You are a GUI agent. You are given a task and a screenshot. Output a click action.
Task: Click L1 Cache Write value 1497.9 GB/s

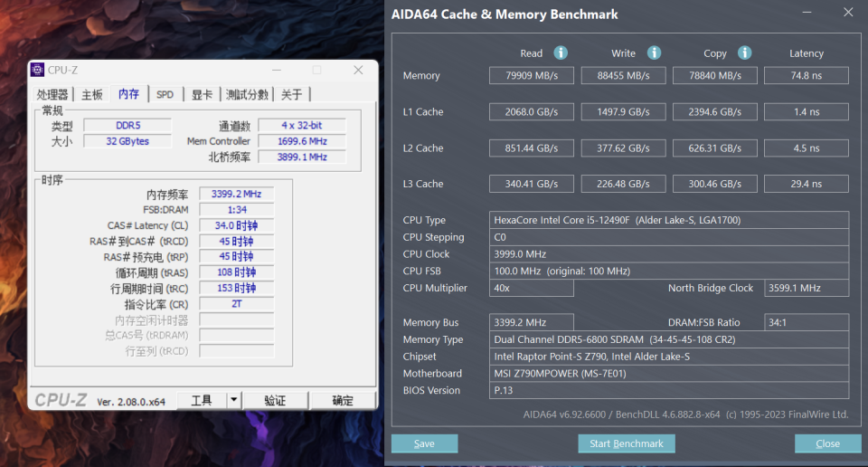623,111
